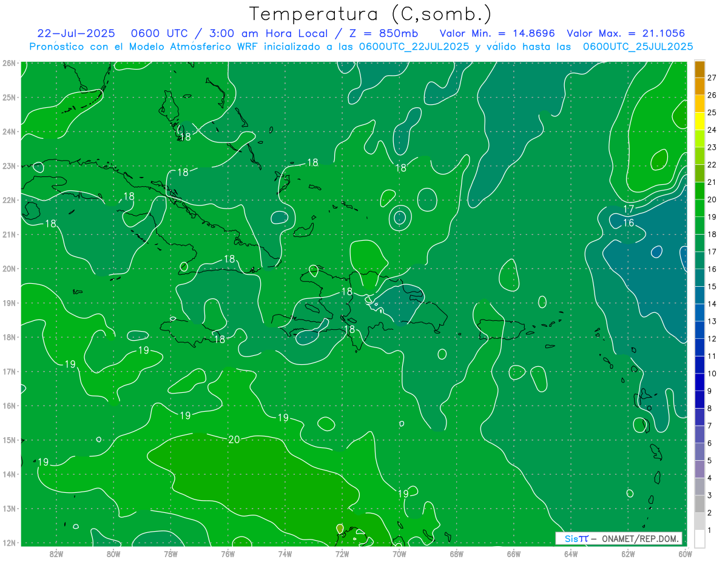728x562 pixels.
Task: Click the "60W" longitude axis label
Action: 686,553
